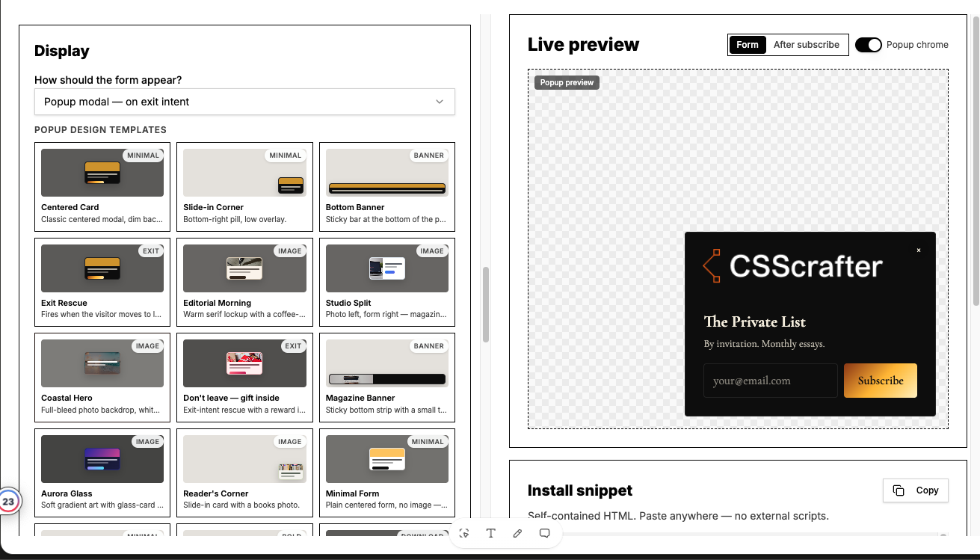Select the Reader's Corner template

244,473
